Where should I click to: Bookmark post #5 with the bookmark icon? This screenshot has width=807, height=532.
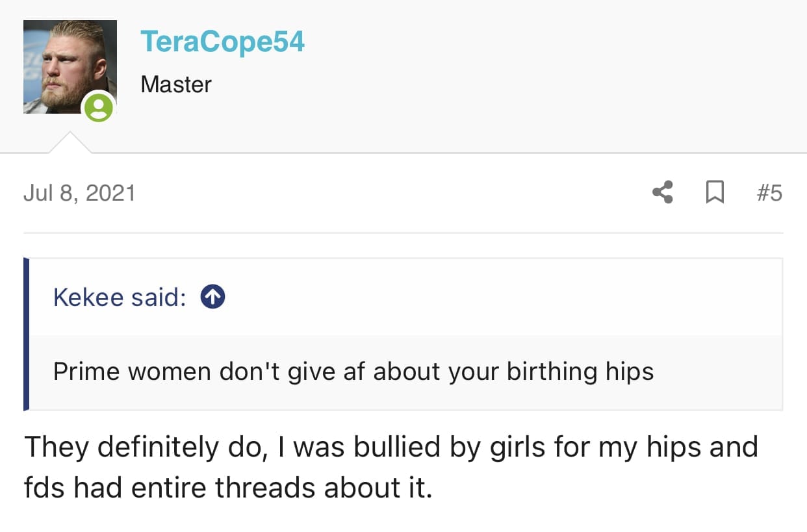point(715,192)
